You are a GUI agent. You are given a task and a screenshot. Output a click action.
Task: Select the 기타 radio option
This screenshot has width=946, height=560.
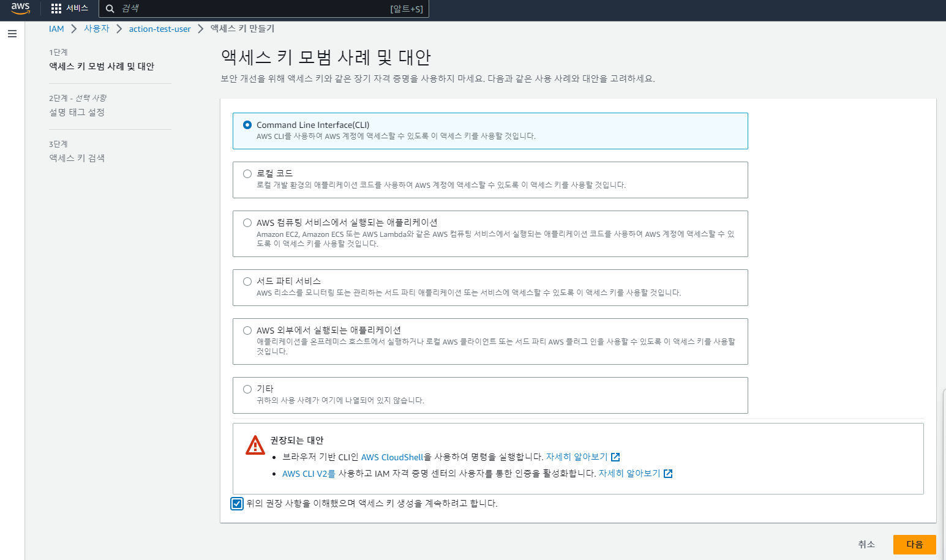coord(247,389)
